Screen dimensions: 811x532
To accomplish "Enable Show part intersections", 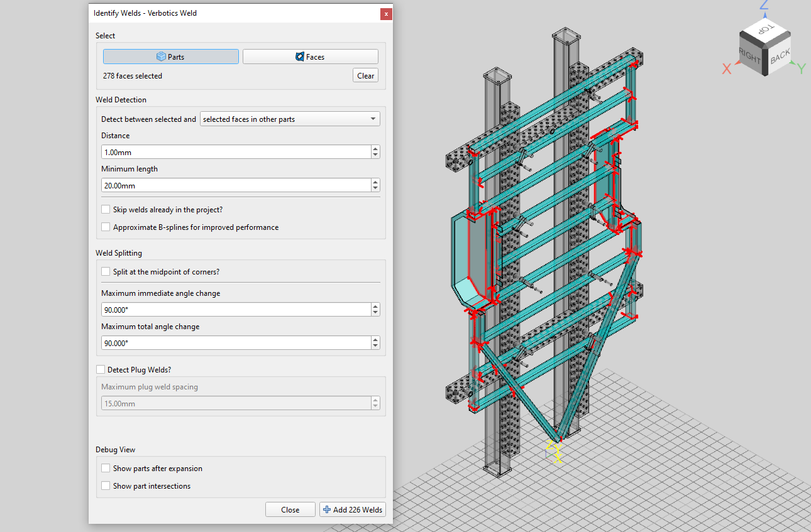I will pos(106,486).
